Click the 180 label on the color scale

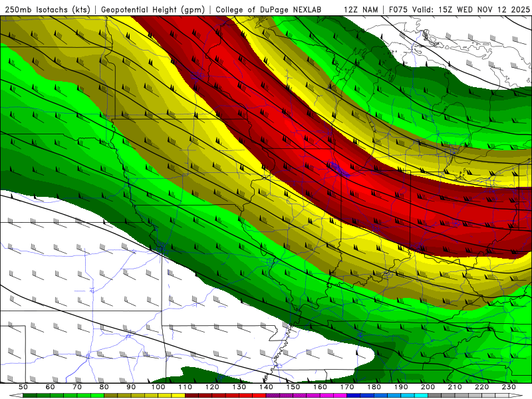tap(374, 387)
